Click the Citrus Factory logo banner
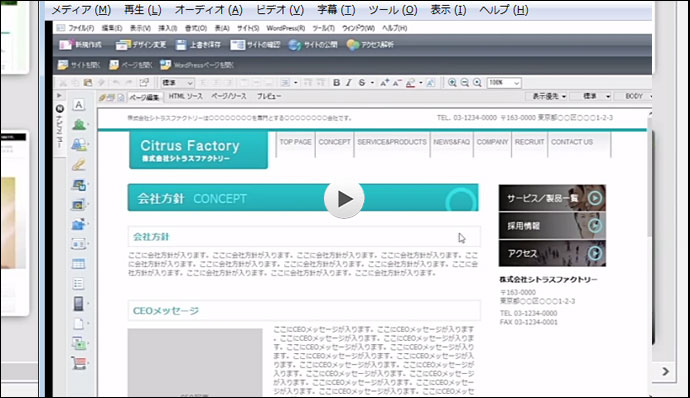Screen dimensions: 690x398 click(198, 150)
